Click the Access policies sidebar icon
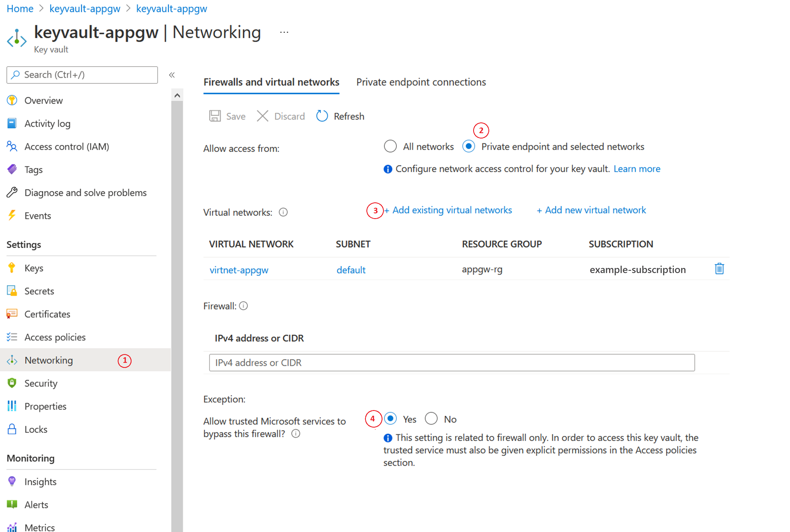This screenshot has width=790, height=532. (12, 337)
